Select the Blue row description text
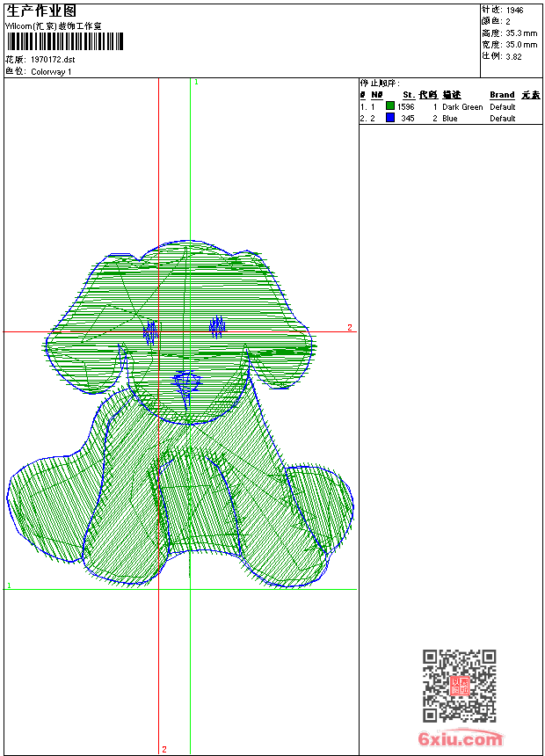Screen dimensions: 545x756 [x=450, y=119]
